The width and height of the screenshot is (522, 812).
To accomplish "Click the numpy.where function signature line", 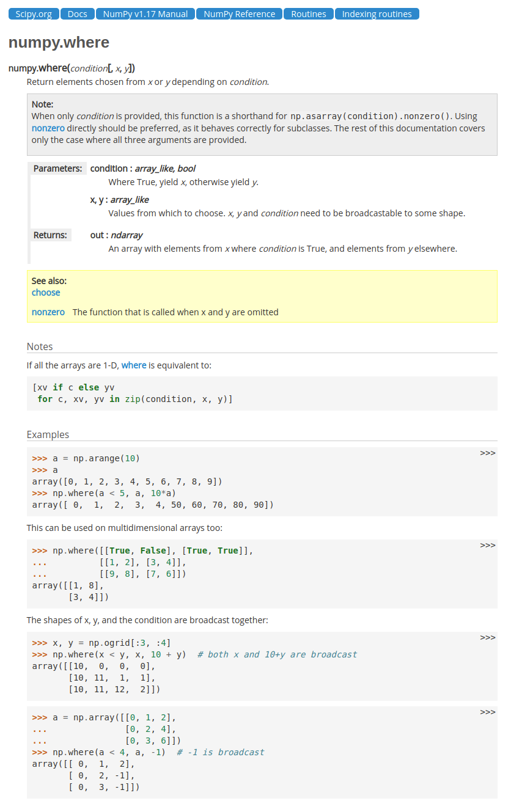I will coord(72,68).
